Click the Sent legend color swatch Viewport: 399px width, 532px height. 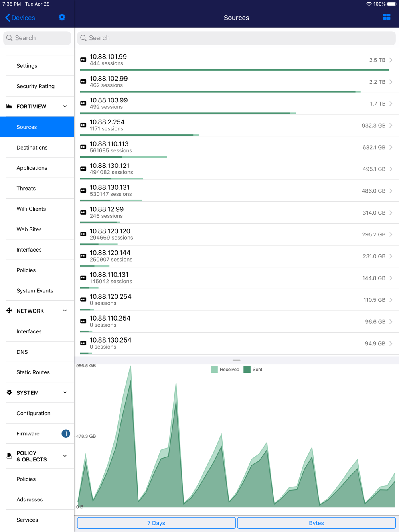247,370
